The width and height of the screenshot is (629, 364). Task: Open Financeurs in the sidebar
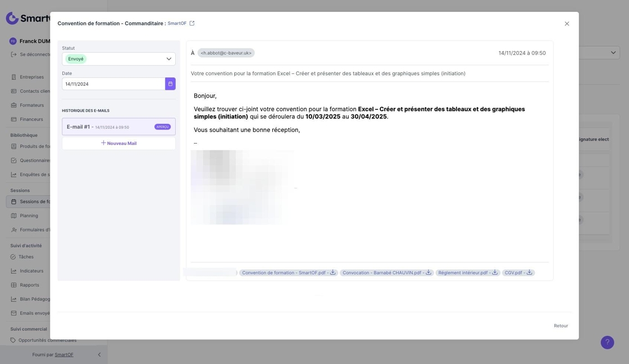tap(31, 119)
